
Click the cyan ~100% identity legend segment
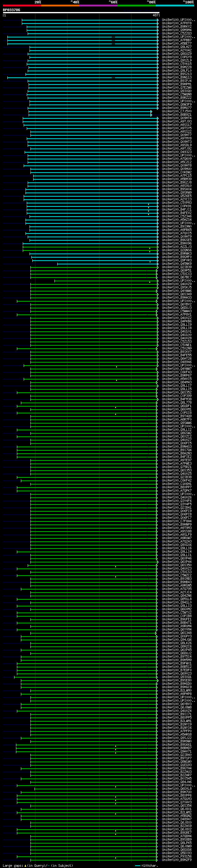(x=175, y=6)
